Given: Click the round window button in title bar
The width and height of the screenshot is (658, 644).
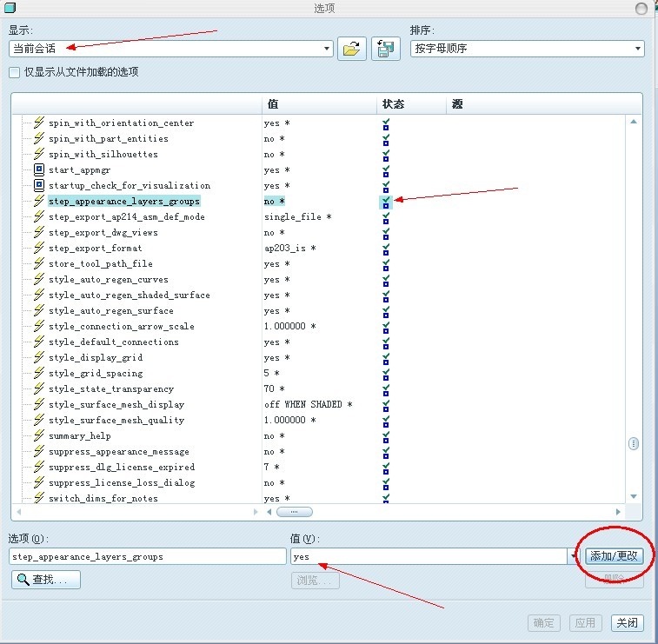Looking at the screenshot, I should 641,8.
